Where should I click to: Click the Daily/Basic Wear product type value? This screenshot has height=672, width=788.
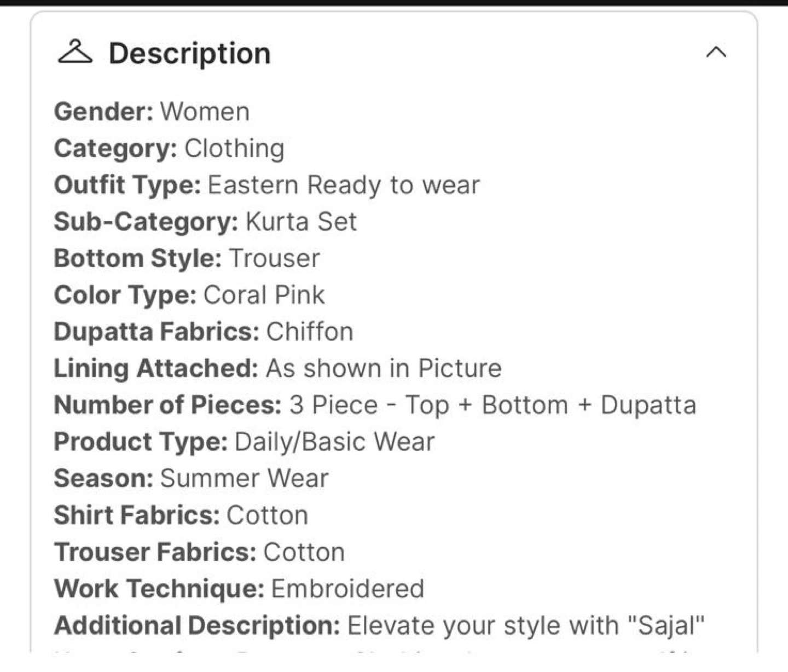click(334, 442)
